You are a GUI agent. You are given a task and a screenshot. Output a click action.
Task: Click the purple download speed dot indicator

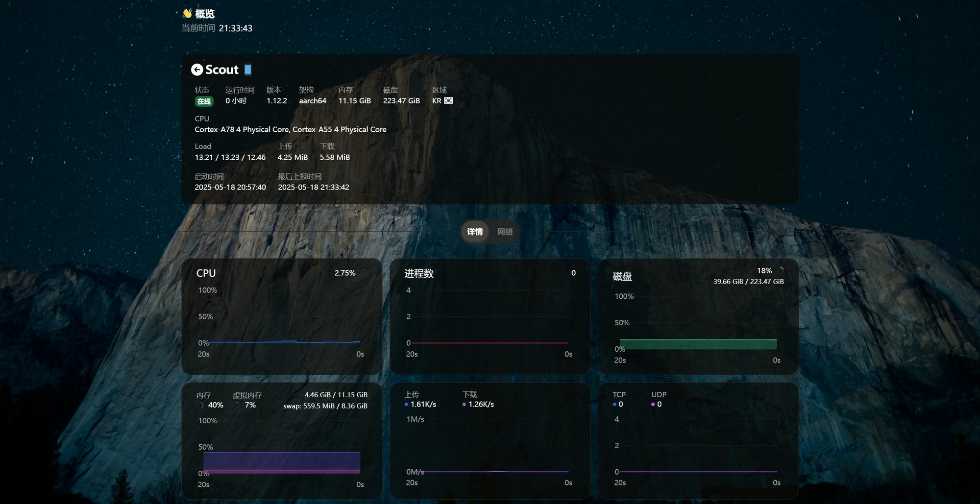coord(464,405)
